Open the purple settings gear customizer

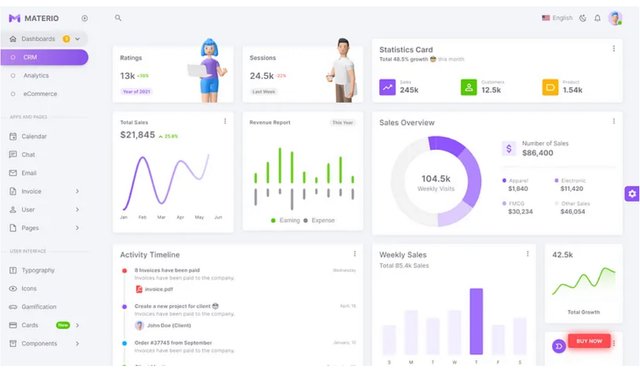(632, 193)
